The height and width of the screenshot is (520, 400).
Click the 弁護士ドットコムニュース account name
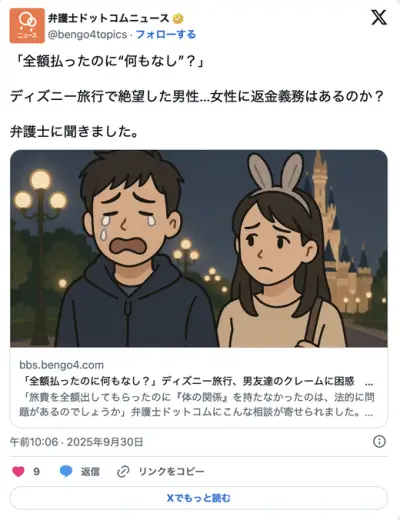109,18
